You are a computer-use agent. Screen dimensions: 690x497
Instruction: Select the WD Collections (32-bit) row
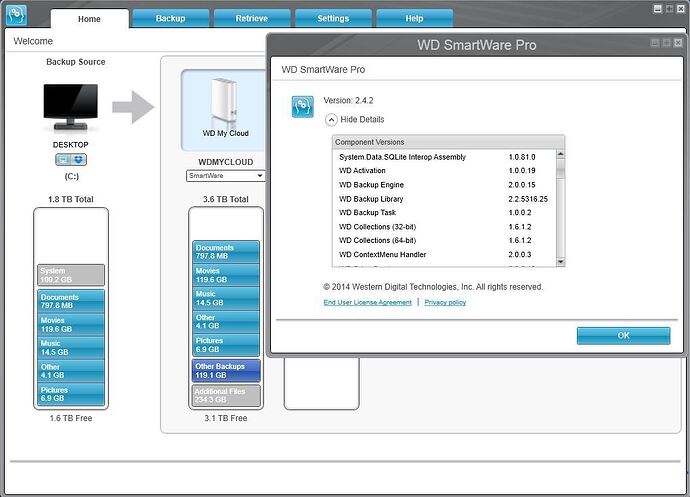444,227
